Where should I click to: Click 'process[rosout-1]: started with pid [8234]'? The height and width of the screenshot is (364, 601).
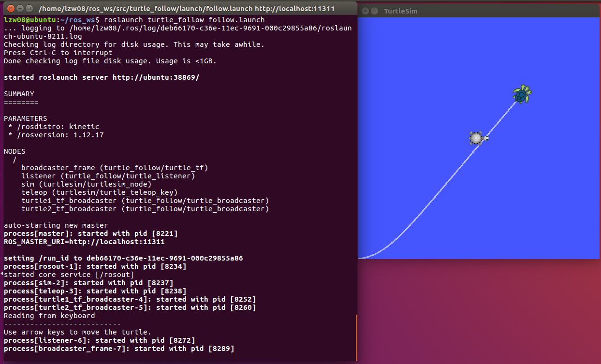[95, 266]
